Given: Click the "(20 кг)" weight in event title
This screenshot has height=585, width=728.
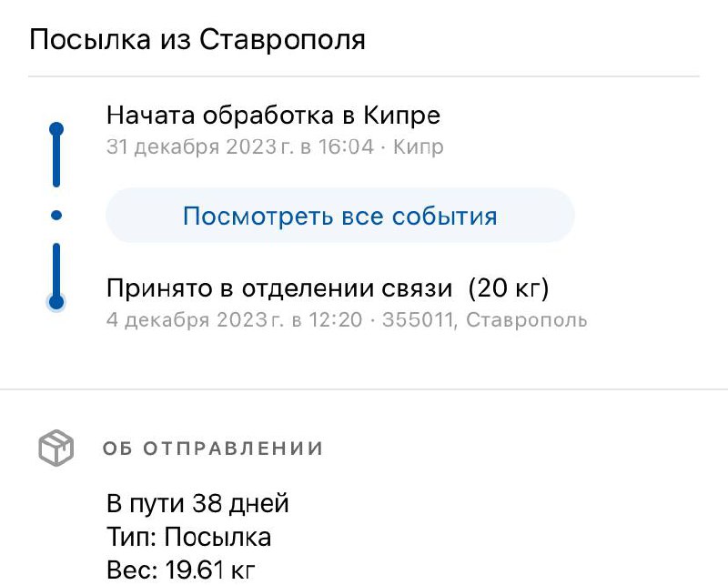Looking at the screenshot, I should (509, 289).
